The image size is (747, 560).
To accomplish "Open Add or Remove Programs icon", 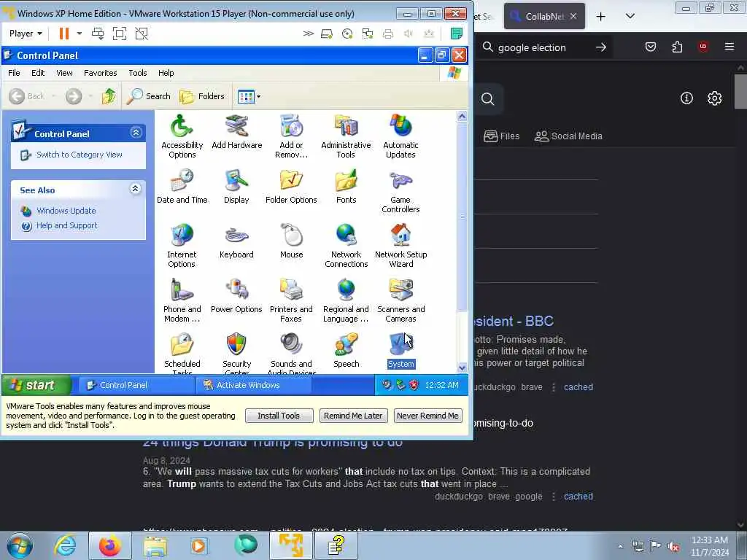I will point(291,136).
